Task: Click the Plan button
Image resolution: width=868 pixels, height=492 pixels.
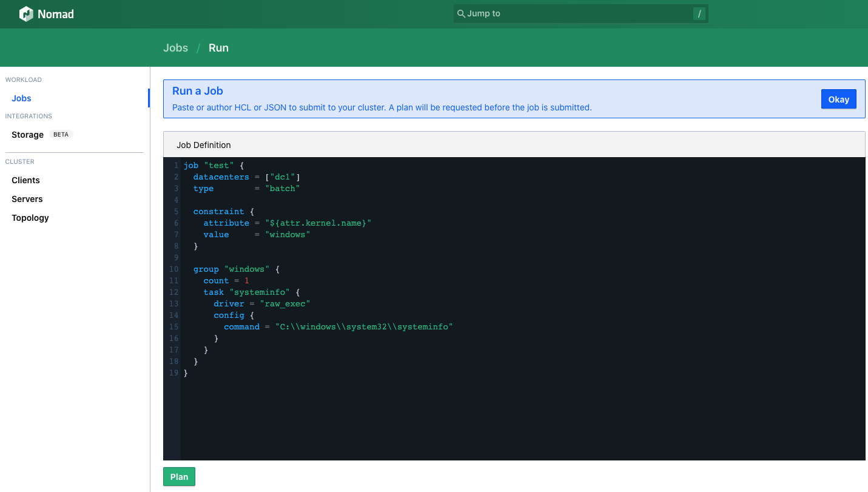Action: [x=179, y=477]
